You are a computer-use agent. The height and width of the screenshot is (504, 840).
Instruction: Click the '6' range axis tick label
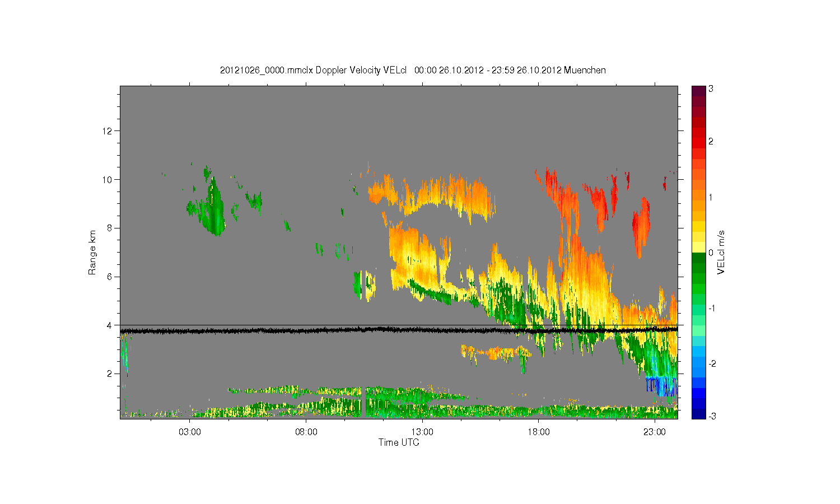click(110, 277)
